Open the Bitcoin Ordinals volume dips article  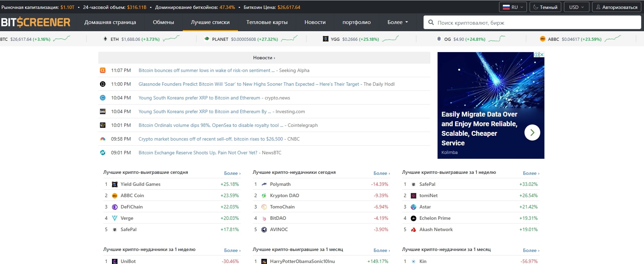click(211, 125)
